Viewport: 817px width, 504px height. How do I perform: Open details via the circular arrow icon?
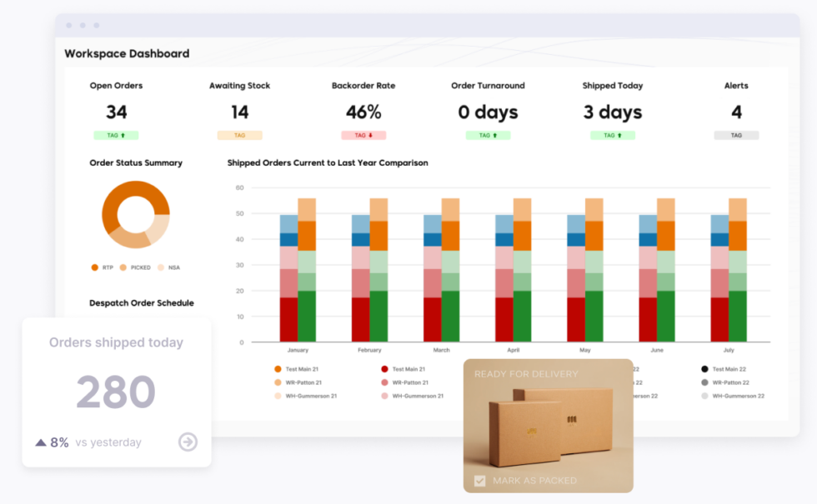pos(188,442)
